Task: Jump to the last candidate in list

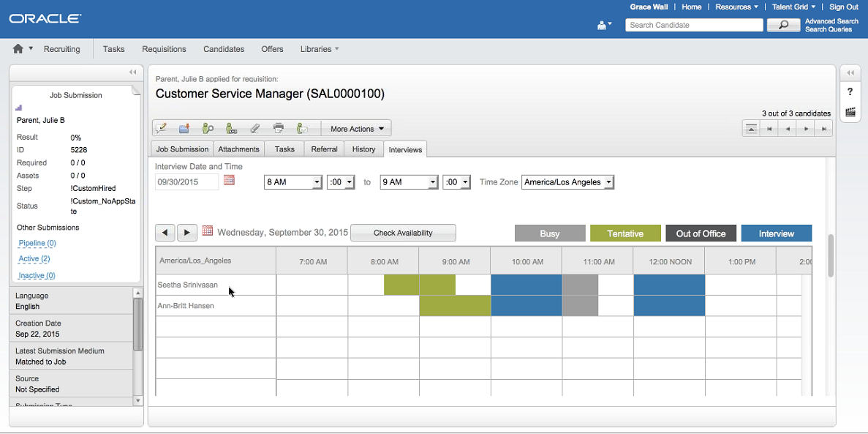Action: [824, 129]
